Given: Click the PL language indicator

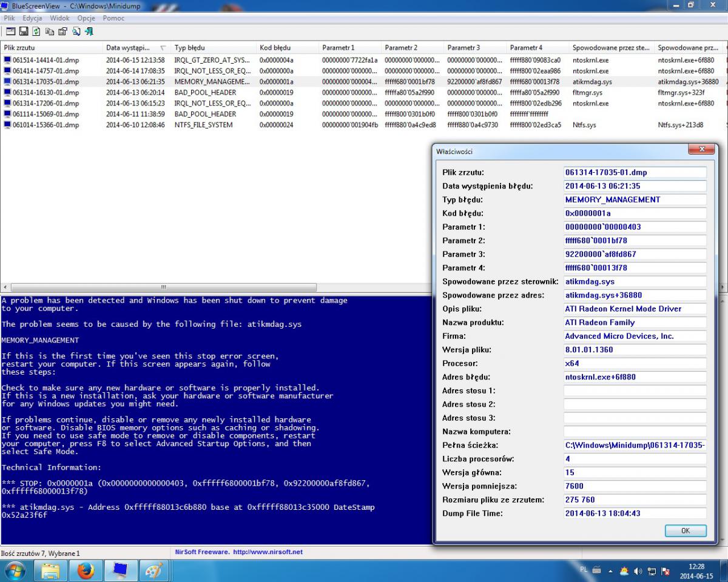Looking at the screenshot, I should pos(584,570).
